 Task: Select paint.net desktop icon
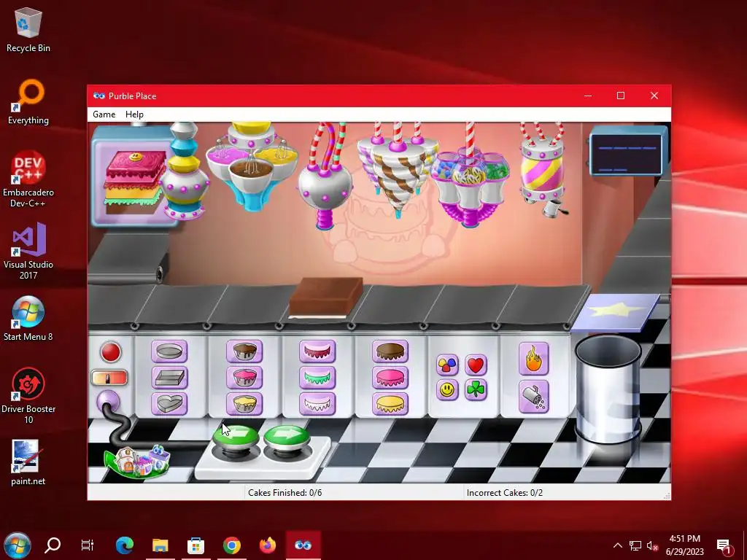28,463
